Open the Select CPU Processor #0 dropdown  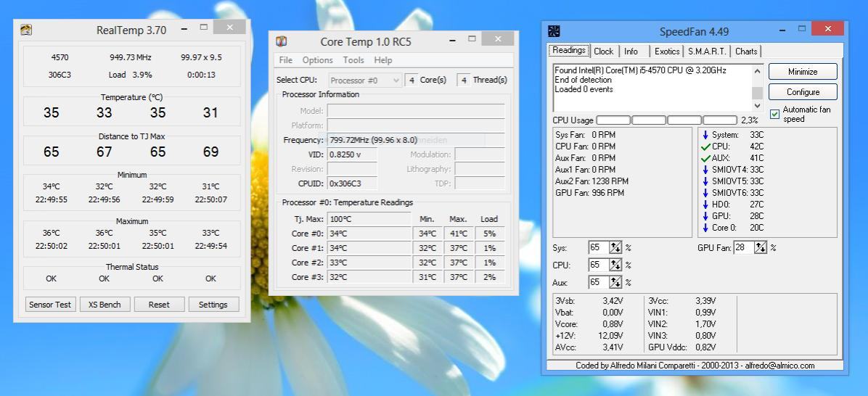pos(365,81)
